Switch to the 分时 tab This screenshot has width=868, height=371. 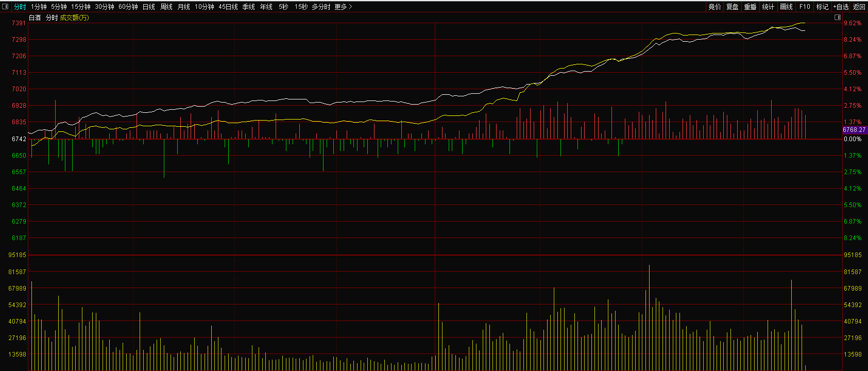[20, 7]
